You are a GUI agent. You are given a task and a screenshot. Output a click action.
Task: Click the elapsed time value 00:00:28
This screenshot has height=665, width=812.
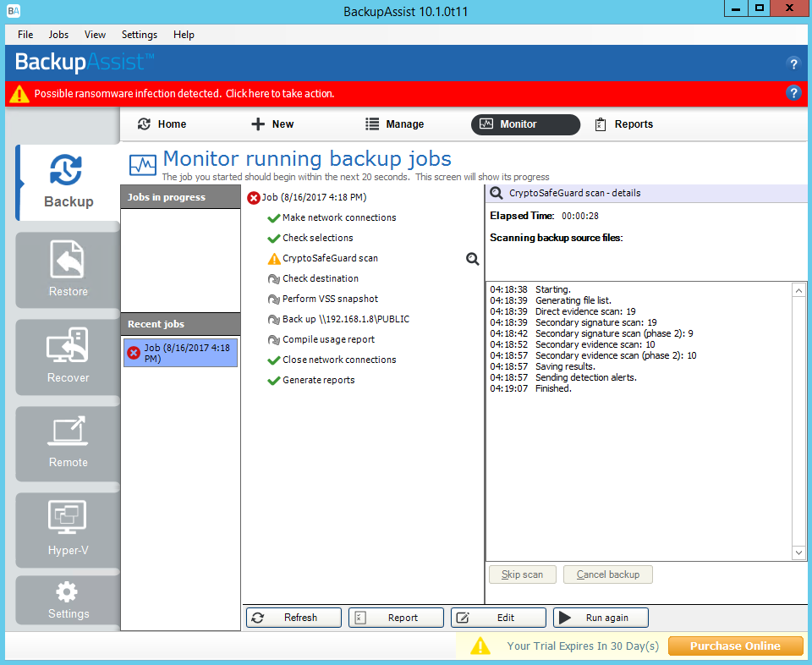tap(580, 216)
